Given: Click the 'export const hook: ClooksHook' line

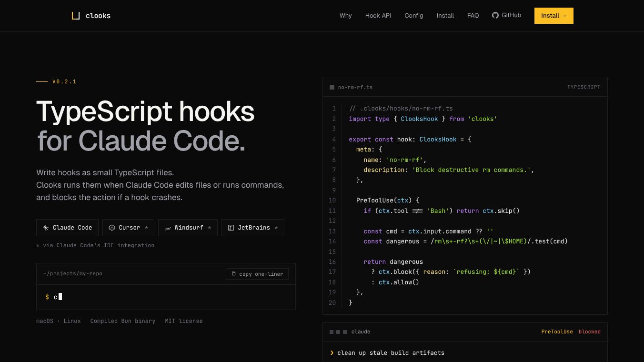Looking at the screenshot, I should (x=410, y=140).
